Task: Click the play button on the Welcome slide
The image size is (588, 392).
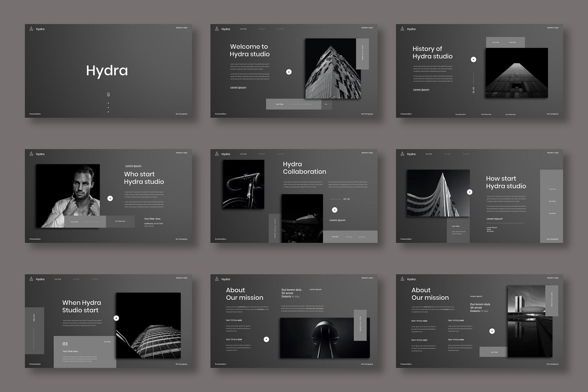Action: (x=289, y=72)
